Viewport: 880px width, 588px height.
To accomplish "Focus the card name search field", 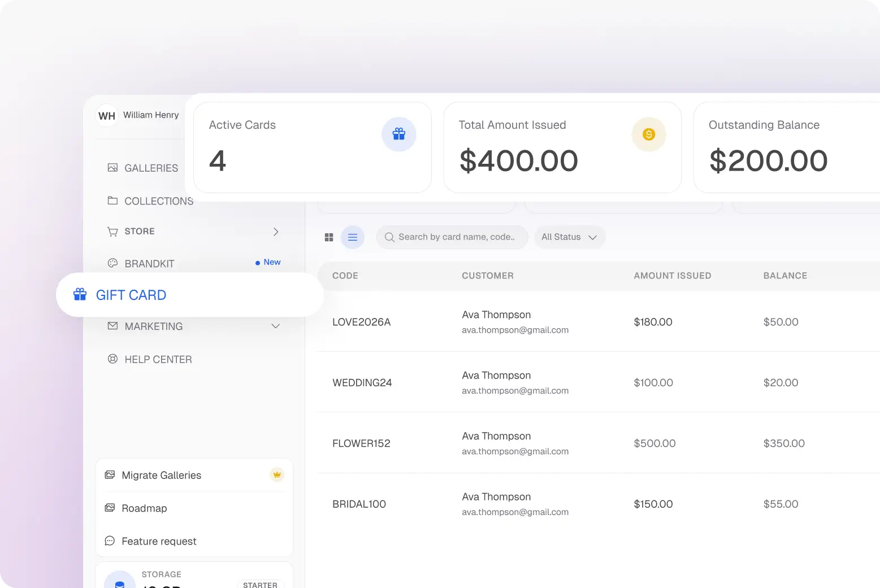I will [x=452, y=237].
